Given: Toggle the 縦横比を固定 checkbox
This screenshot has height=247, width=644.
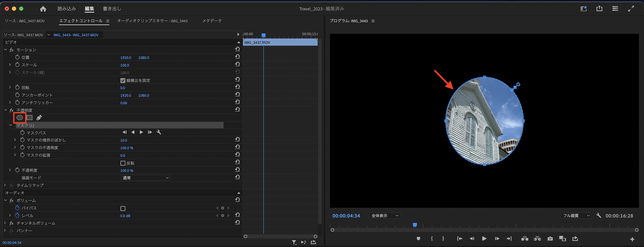Looking at the screenshot, I should pos(123,81).
